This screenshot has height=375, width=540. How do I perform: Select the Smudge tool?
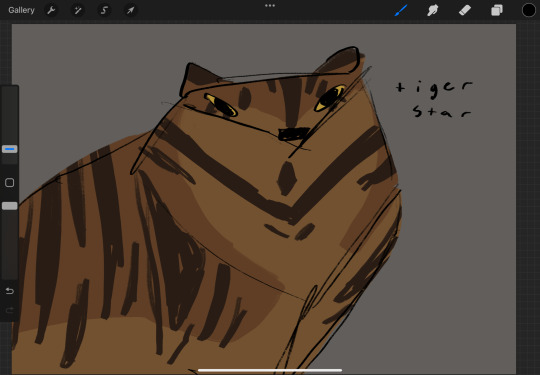[x=433, y=10]
